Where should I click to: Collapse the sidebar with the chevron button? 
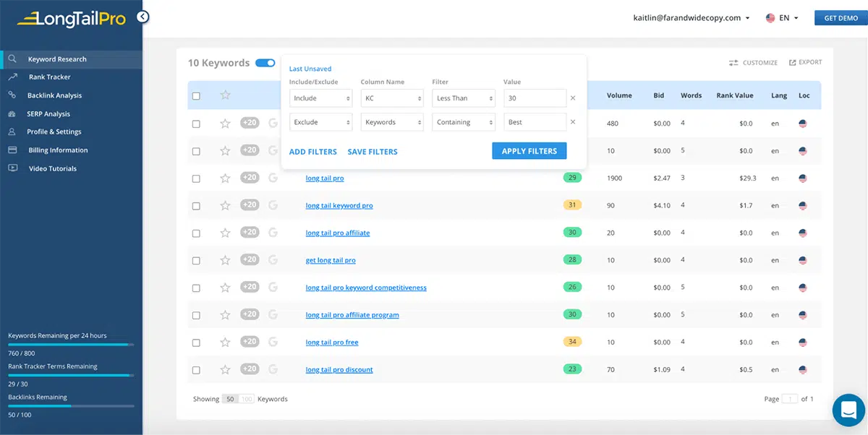142,17
